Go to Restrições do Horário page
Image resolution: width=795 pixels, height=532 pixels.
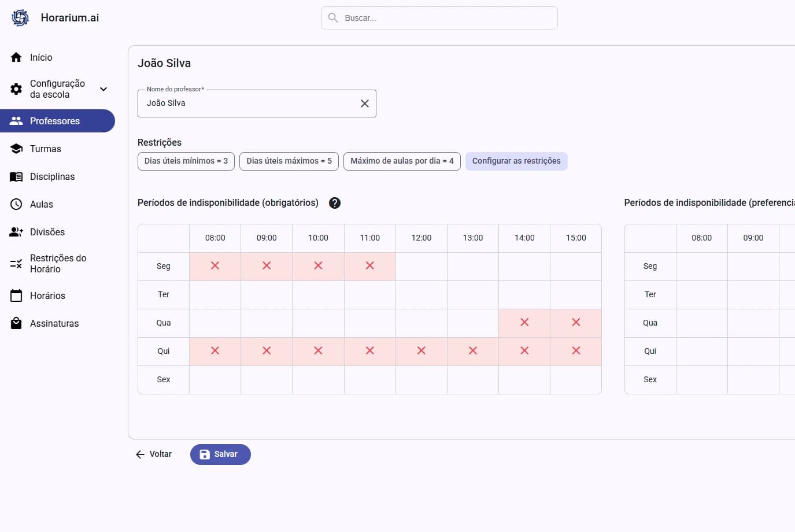pos(58,264)
